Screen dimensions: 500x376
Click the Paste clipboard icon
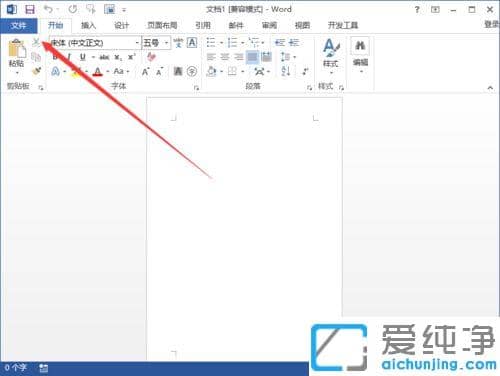point(17,48)
